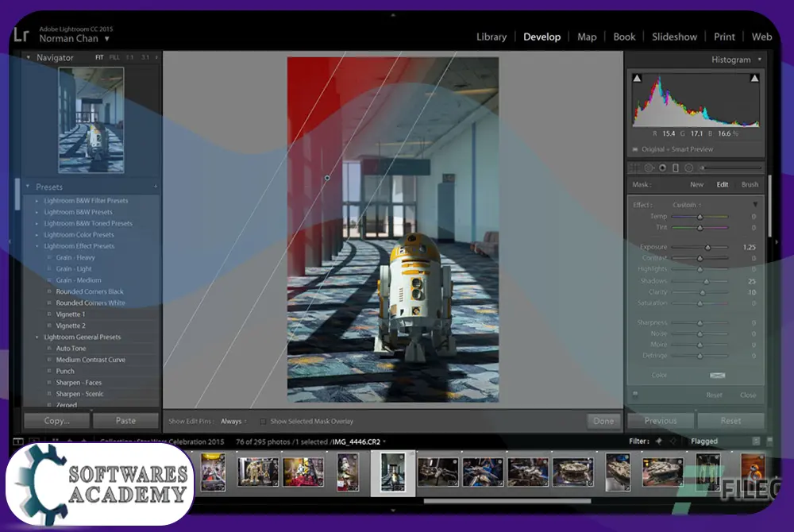This screenshot has height=532, width=794.
Task: Set Navigator zoom to FIT
Action: click(x=99, y=58)
